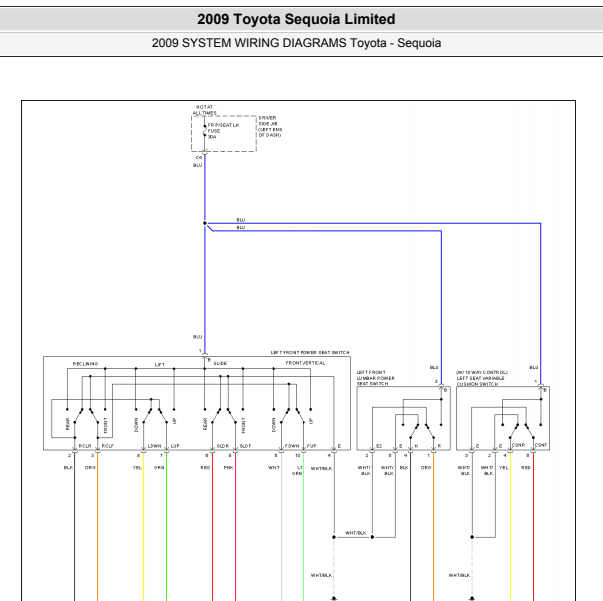Click the 'BLK' wire label below H terminal
The height and width of the screenshot is (601, 603).
(404, 468)
